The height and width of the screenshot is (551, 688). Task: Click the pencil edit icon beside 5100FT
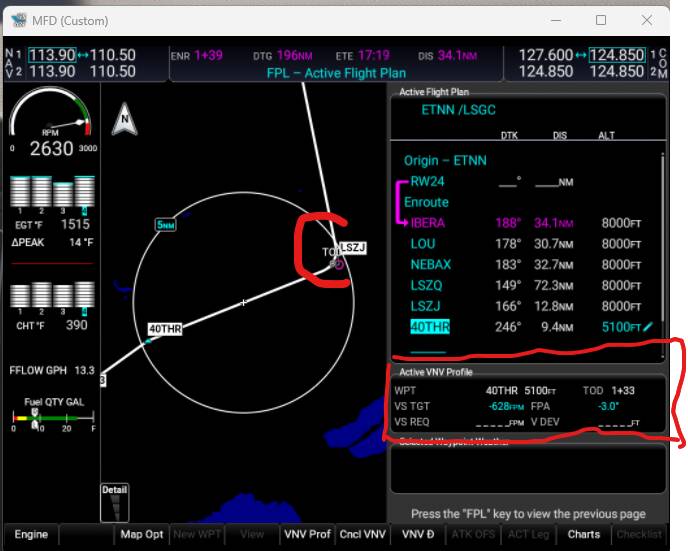point(648,327)
